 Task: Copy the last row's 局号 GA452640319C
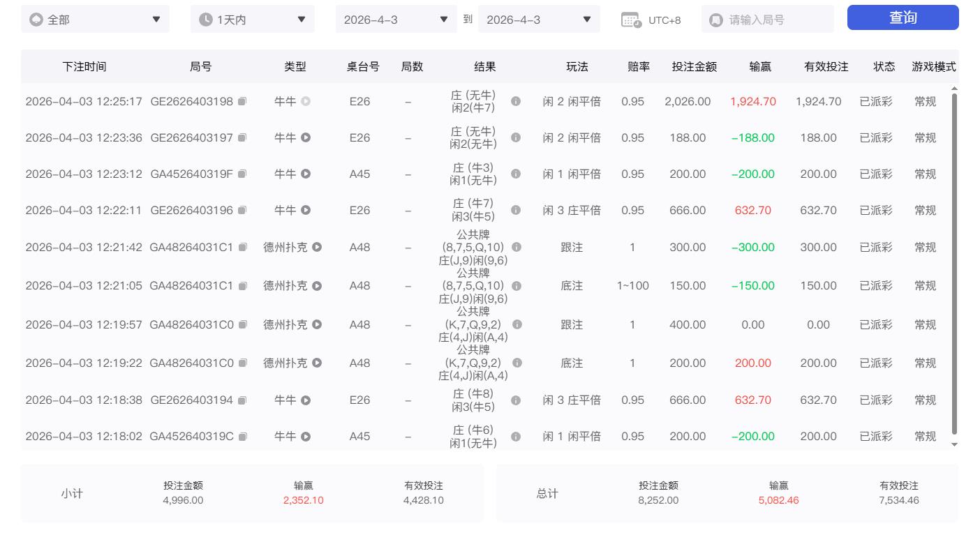pos(242,436)
